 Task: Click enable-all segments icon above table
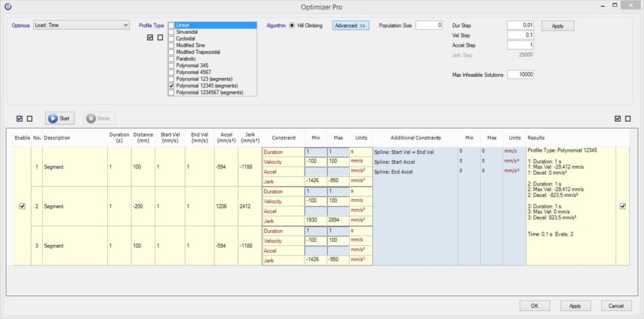click(20, 119)
